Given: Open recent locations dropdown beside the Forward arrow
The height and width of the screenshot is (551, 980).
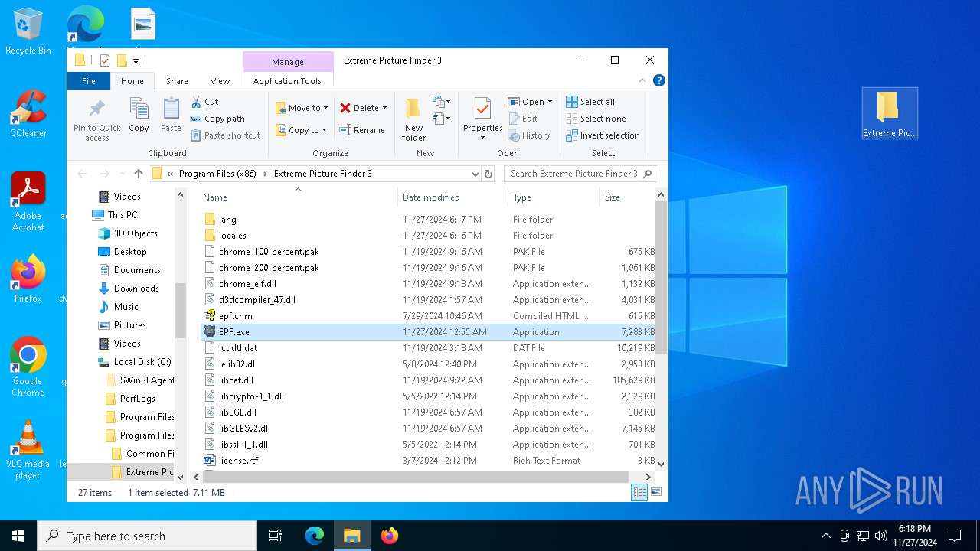Looking at the screenshot, I should (x=121, y=174).
